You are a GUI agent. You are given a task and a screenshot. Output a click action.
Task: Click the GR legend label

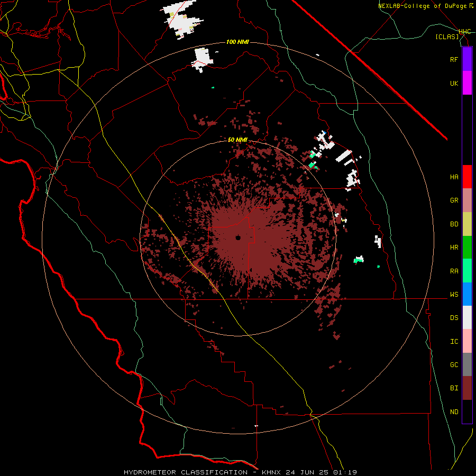[454, 200]
